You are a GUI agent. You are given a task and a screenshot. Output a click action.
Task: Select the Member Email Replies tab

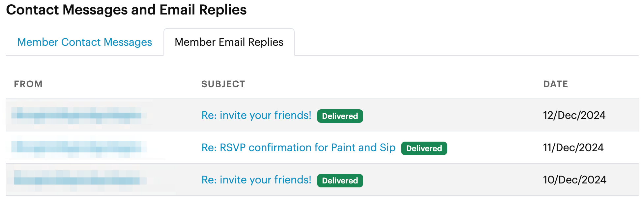click(x=229, y=42)
